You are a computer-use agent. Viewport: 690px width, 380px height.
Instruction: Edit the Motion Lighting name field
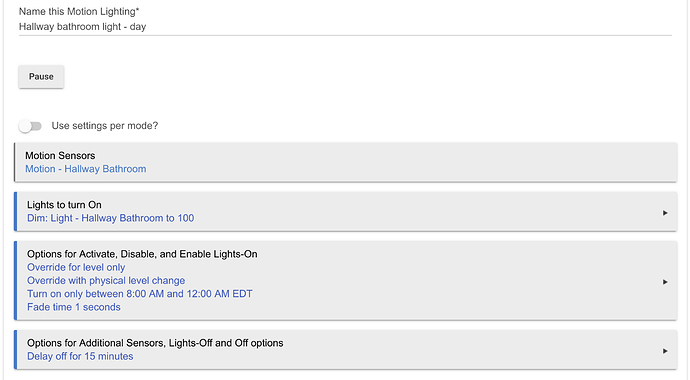tap(345, 27)
